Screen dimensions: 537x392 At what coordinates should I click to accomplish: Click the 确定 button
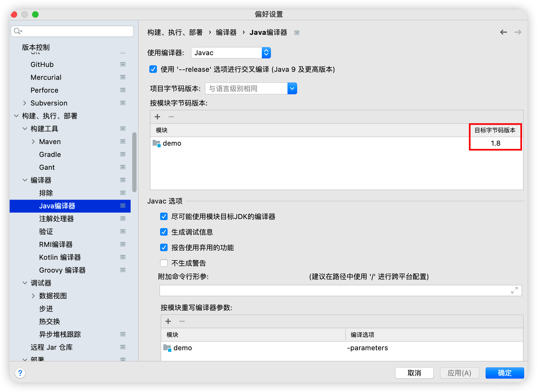(504, 373)
